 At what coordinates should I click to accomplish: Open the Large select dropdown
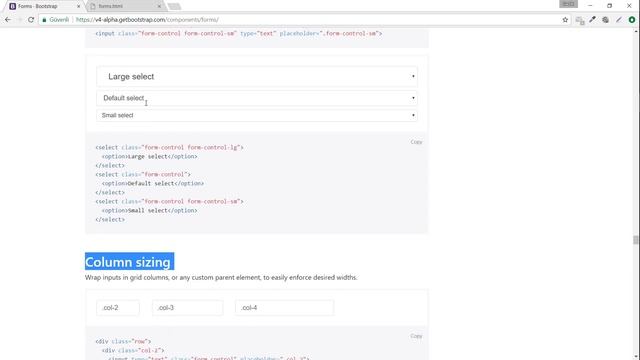click(x=257, y=76)
